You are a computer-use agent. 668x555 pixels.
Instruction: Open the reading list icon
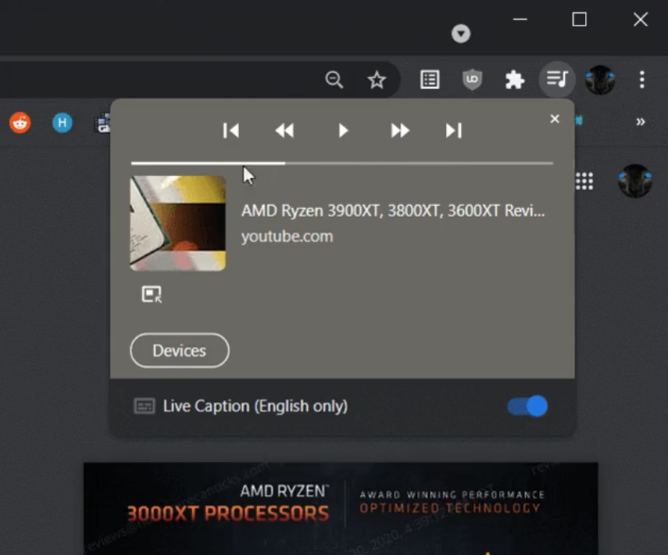pyautogui.click(x=429, y=80)
